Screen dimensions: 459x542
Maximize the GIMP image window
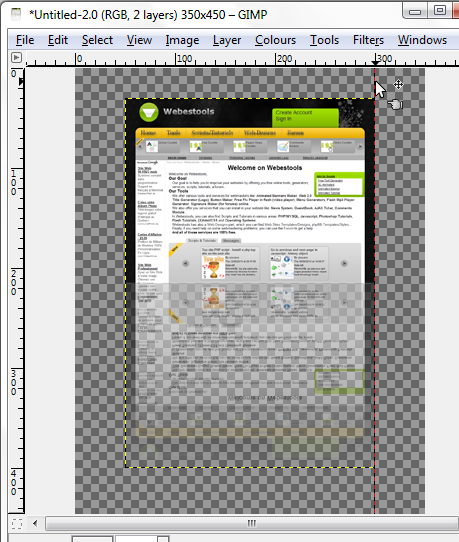(x=439, y=11)
